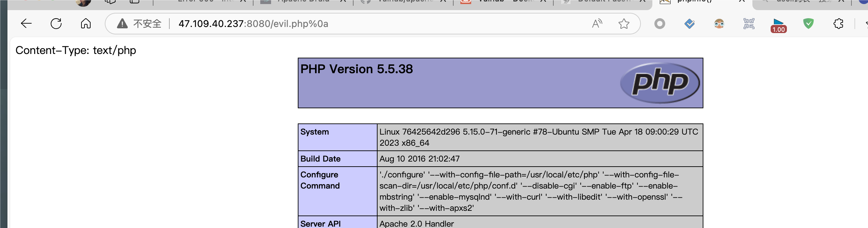Image resolution: width=868 pixels, height=228 pixels.
Task: Open the blue checkmark diamond extension
Action: 689,24
